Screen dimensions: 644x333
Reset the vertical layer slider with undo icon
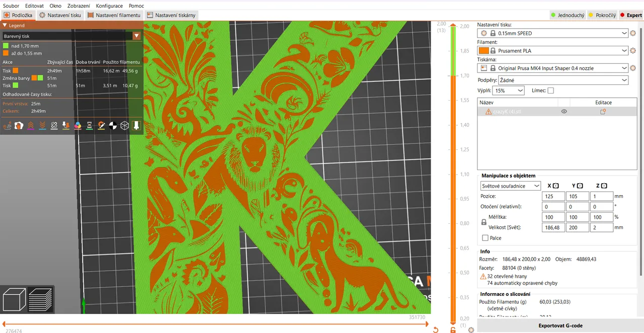click(x=435, y=330)
